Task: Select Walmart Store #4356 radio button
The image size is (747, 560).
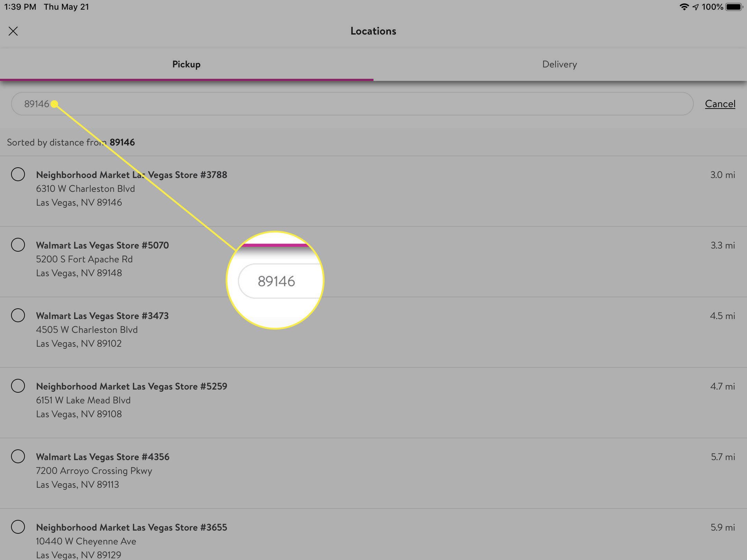Action: [18, 456]
